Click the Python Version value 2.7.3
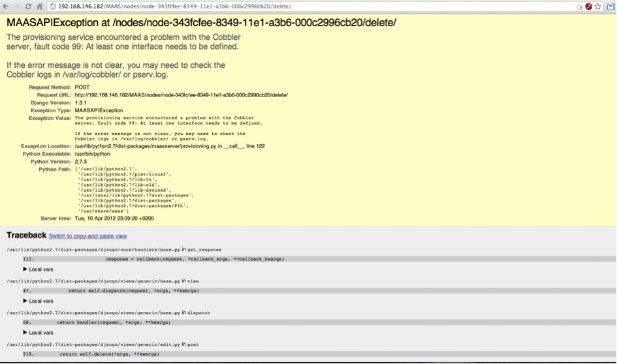This screenshot has width=617, height=364. click(x=81, y=162)
